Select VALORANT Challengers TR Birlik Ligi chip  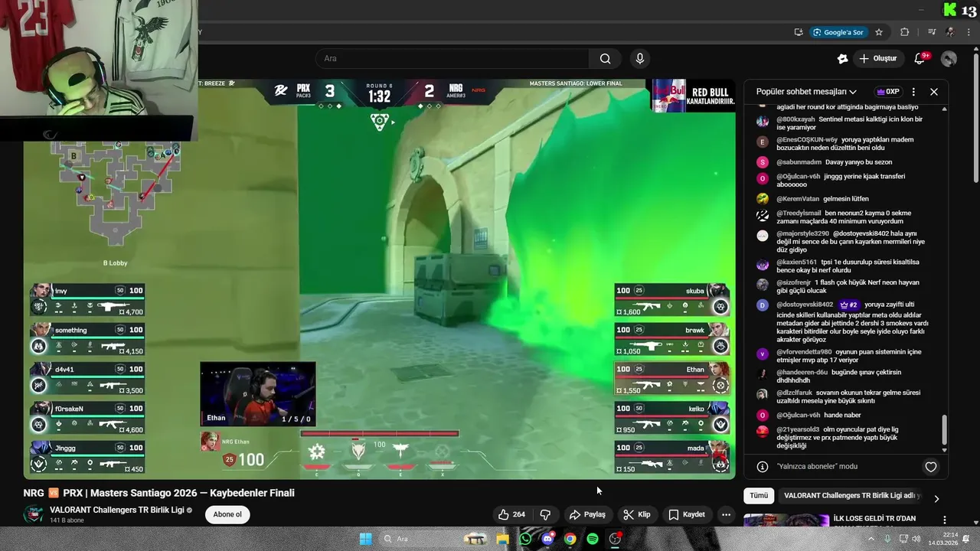(851, 496)
